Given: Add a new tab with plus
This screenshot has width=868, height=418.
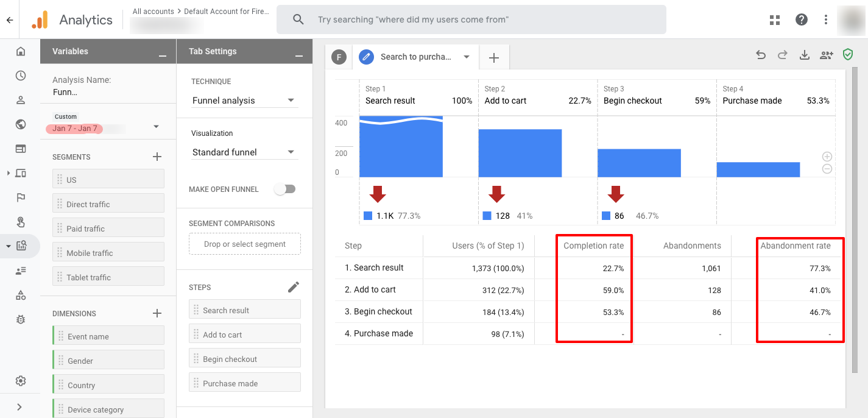Looking at the screenshot, I should (x=494, y=58).
